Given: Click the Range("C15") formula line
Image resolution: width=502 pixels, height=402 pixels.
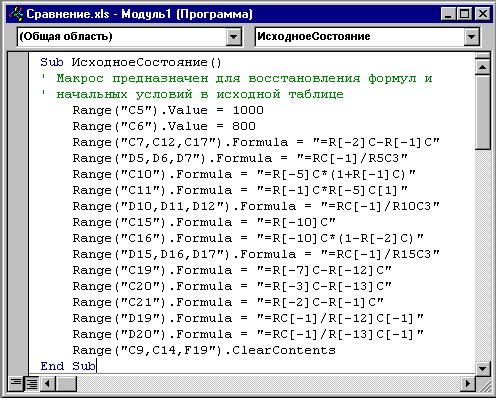Looking at the screenshot, I should (204, 222).
